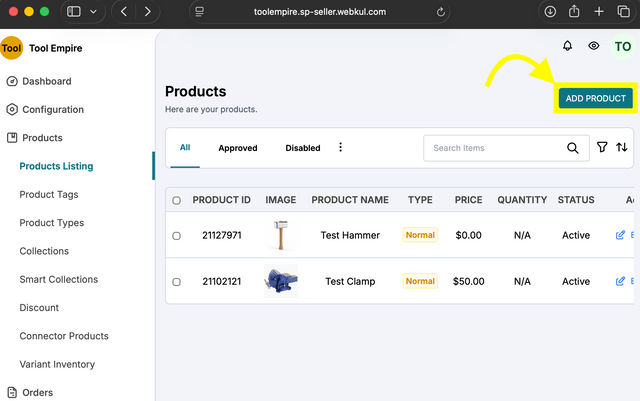Click the $50.00 price cell
640x401 pixels.
click(x=469, y=281)
